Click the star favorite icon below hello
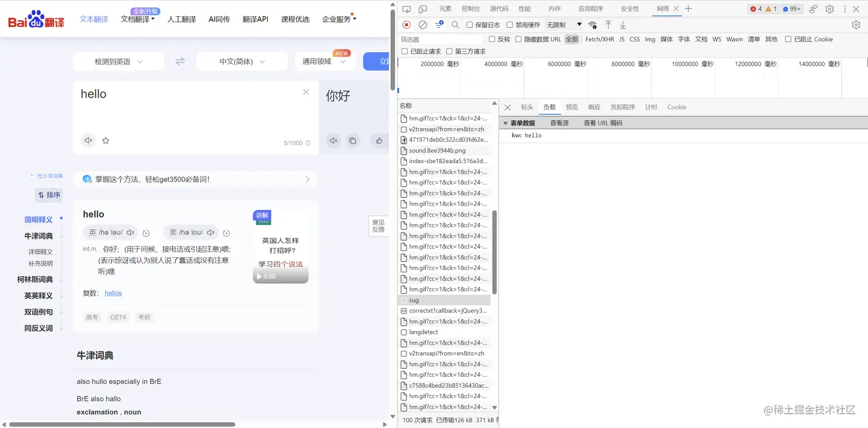This screenshot has height=428, width=868. 106,140
